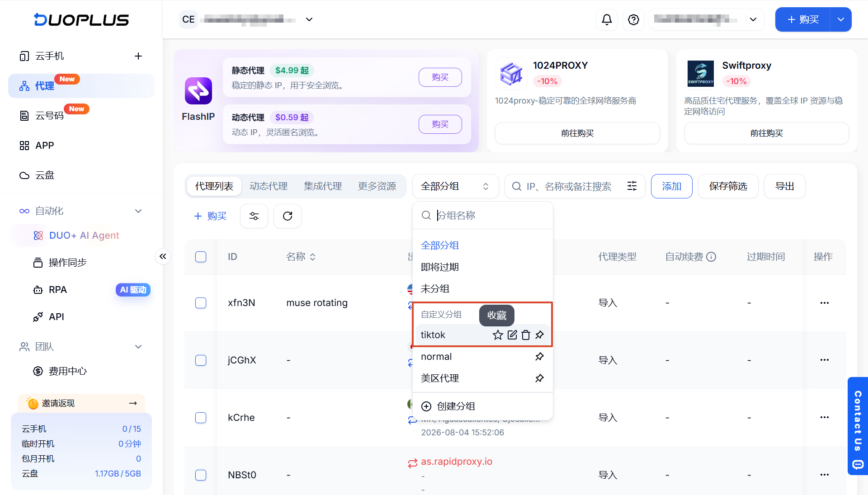
Task: Switch to 集成代理 tab
Action: click(323, 186)
